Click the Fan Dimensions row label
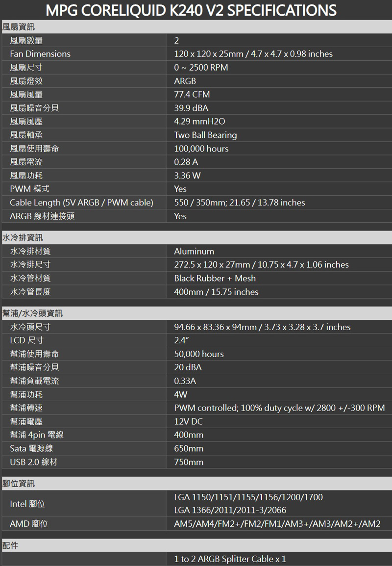 [40, 54]
